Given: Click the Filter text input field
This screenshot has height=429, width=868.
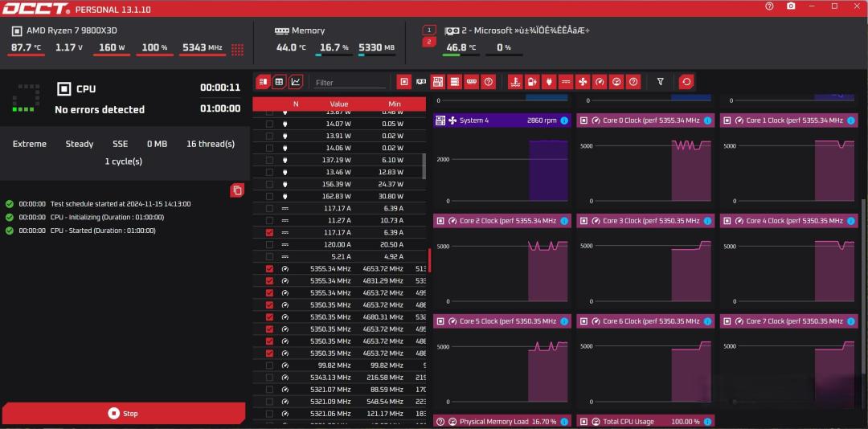Looking at the screenshot, I should (x=350, y=83).
